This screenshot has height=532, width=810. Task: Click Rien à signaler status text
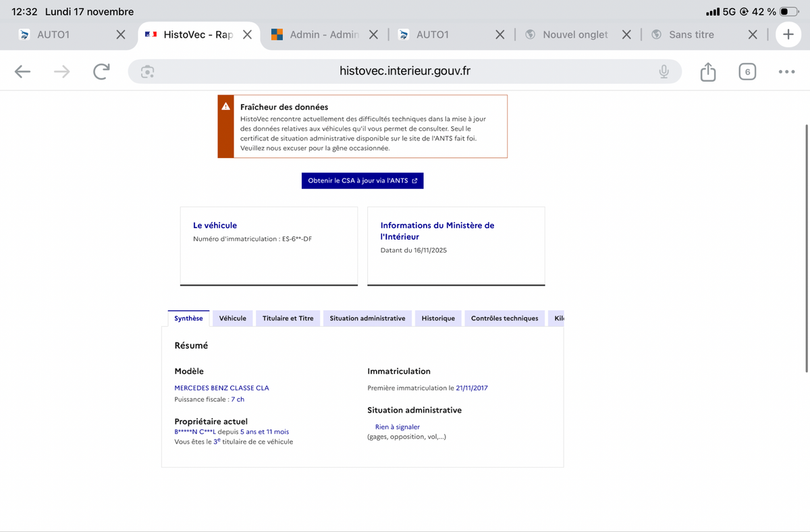click(398, 427)
